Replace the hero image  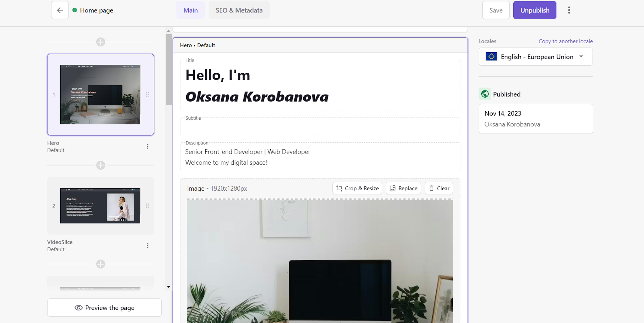click(x=403, y=188)
